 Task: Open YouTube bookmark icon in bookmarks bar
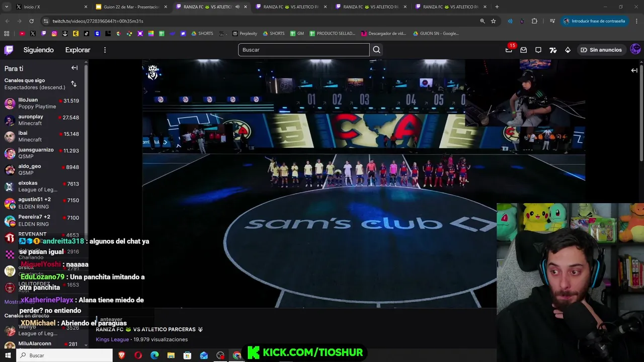(x=22, y=34)
